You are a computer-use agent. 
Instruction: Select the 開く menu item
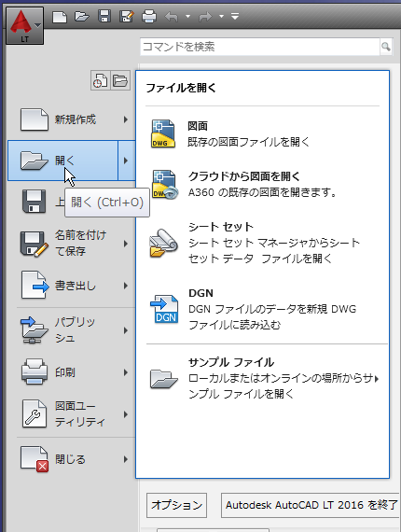[62, 161]
